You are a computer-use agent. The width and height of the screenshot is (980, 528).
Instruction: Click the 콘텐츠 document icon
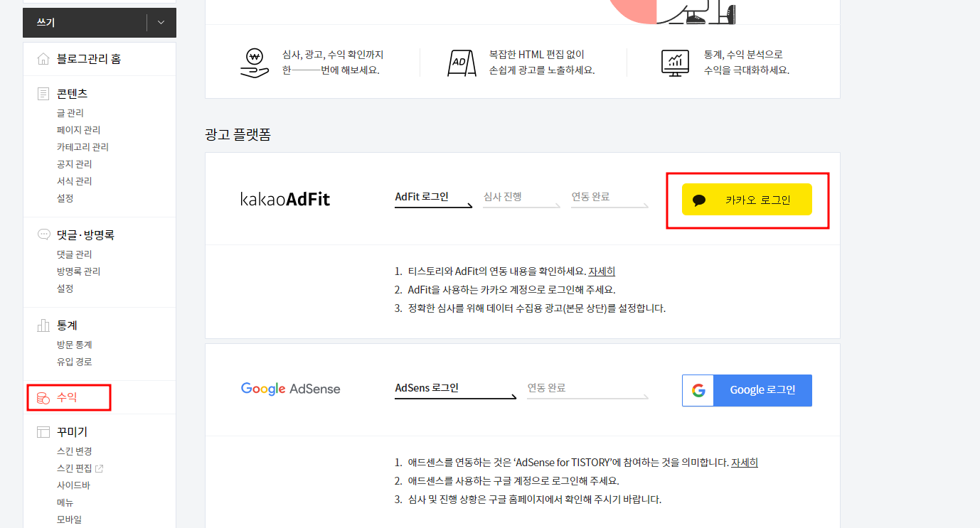pyautogui.click(x=43, y=94)
